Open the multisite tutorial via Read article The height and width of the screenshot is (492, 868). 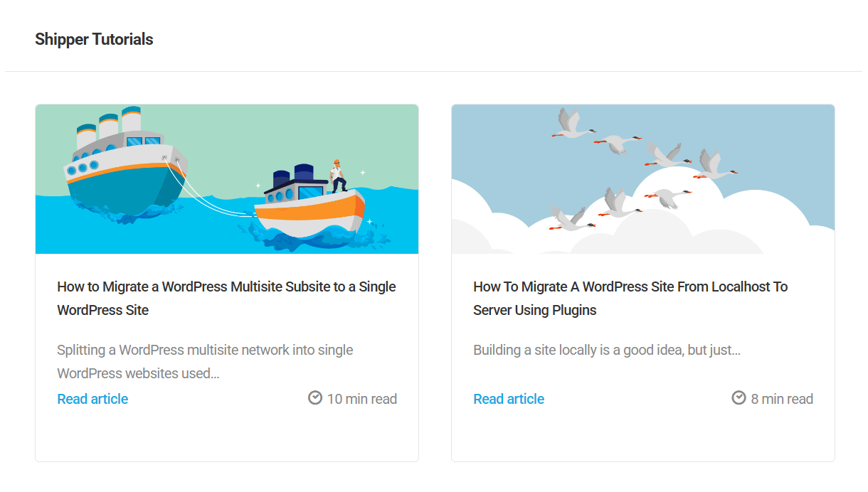point(92,399)
